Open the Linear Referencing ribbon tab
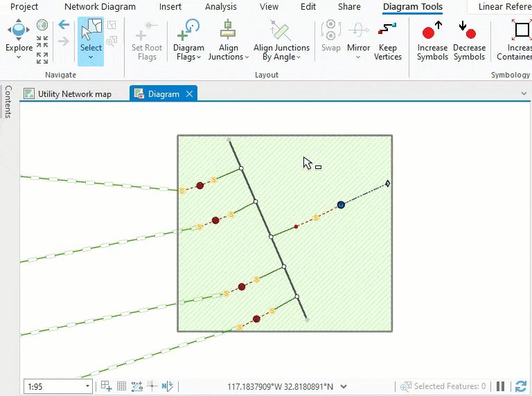The image size is (532, 396). [x=504, y=6]
